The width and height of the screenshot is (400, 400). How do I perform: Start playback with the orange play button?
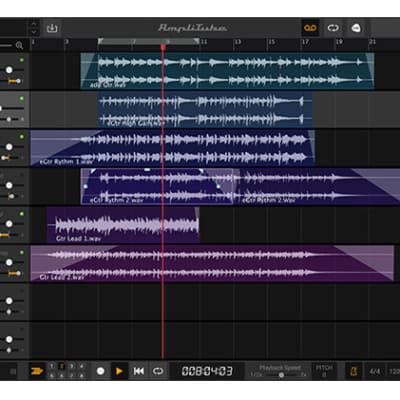click(119, 371)
